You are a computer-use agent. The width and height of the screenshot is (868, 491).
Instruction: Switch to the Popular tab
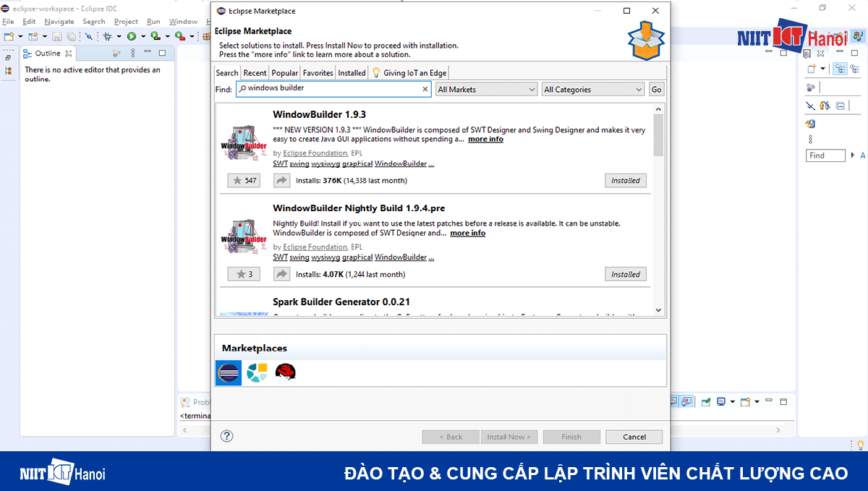coord(284,72)
